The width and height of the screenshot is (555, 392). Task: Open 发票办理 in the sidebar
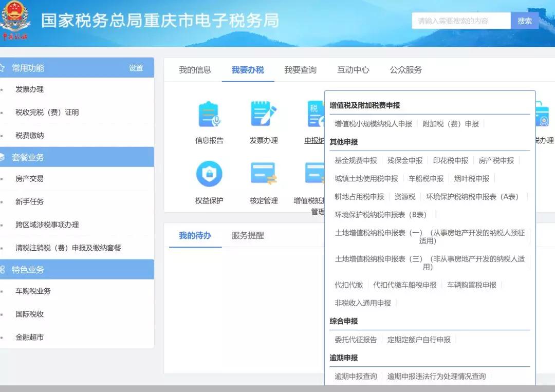click(x=29, y=89)
